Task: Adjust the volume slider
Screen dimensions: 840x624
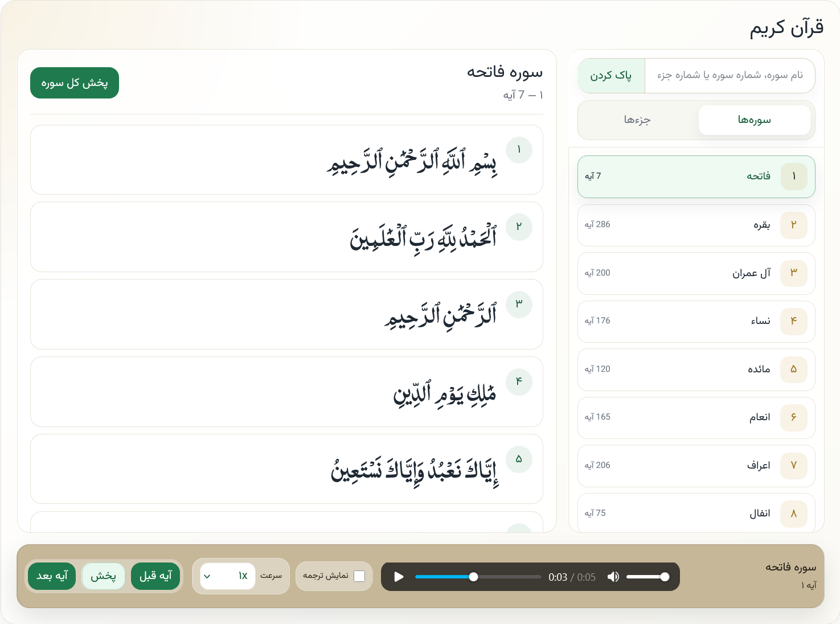Action: (x=648, y=577)
